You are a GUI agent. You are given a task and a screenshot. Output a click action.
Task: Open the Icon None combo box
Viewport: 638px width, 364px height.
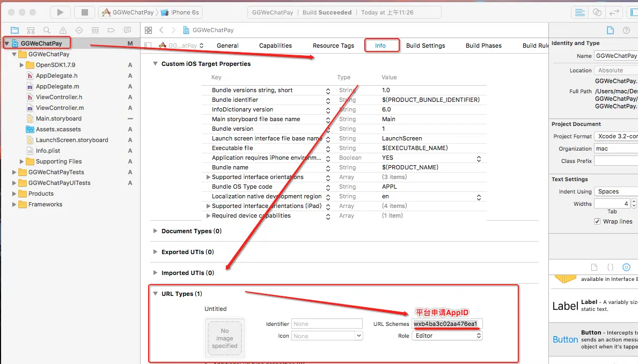(x=327, y=336)
